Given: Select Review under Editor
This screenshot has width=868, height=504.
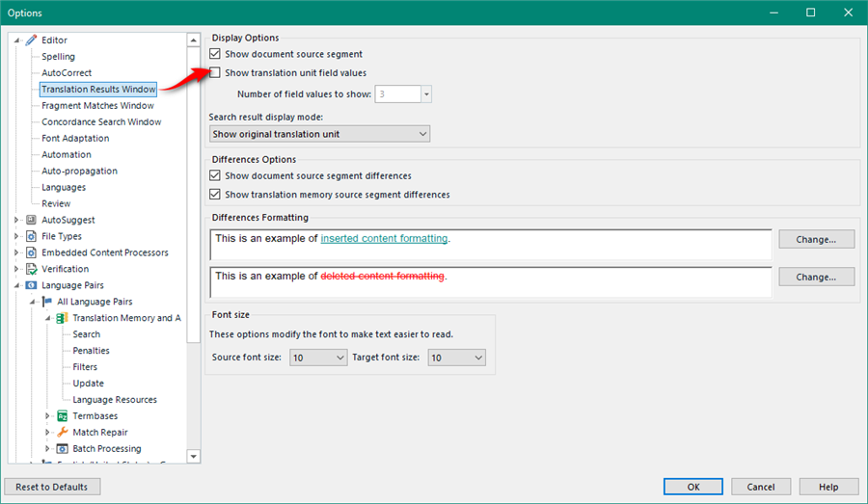Looking at the screenshot, I should (56, 203).
